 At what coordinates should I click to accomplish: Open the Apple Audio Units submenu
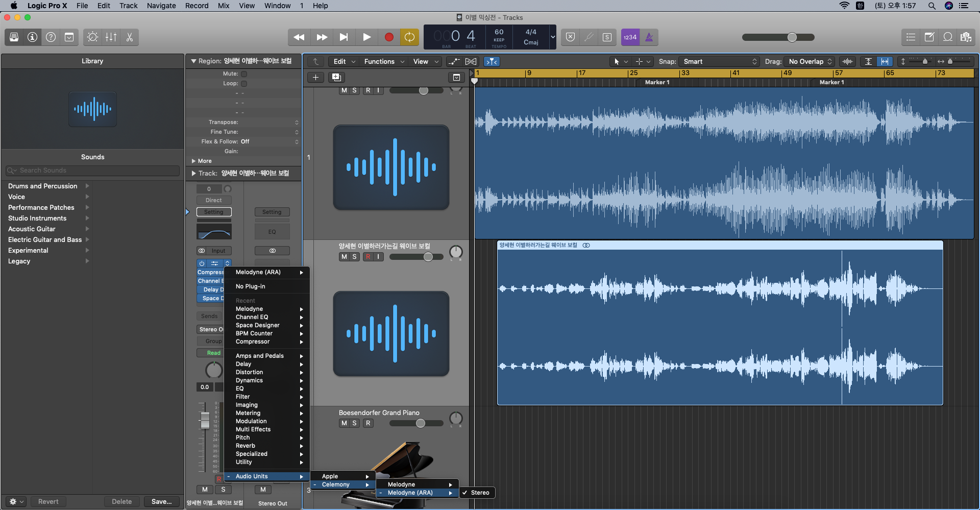(x=342, y=477)
